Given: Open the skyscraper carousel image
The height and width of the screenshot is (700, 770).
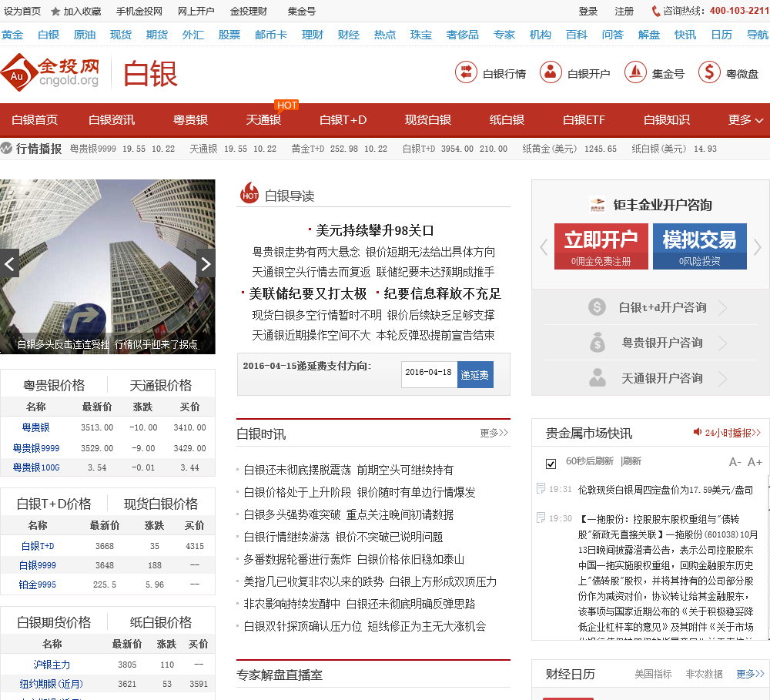Looking at the screenshot, I should coord(108,266).
